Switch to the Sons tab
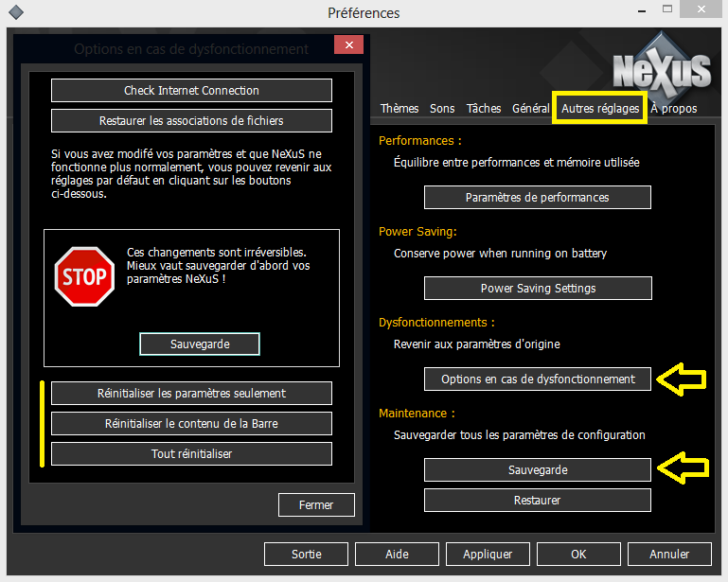This screenshot has width=728, height=582. tap(442, 109)
